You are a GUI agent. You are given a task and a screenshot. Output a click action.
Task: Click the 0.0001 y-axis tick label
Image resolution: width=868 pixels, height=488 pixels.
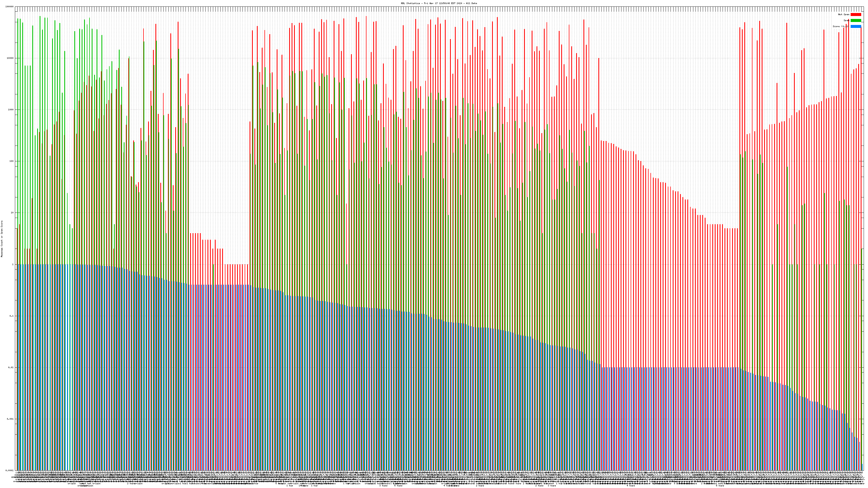(10, 470)
